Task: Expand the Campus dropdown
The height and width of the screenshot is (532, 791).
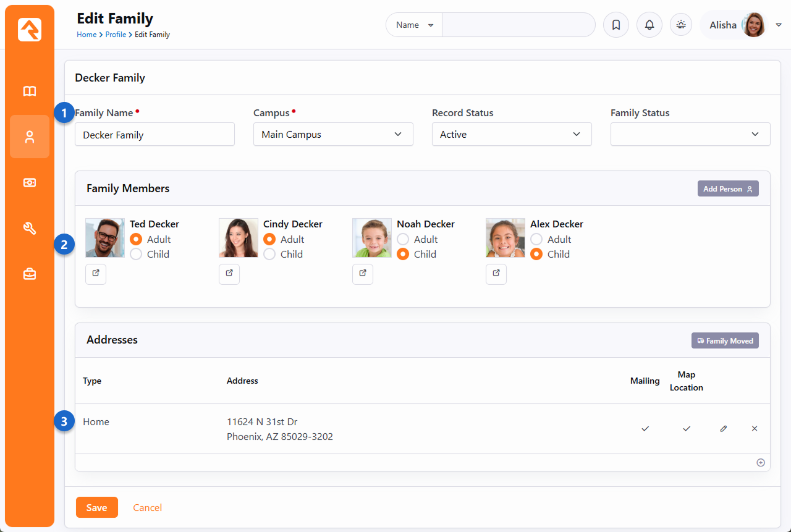Action: [333, 134]
